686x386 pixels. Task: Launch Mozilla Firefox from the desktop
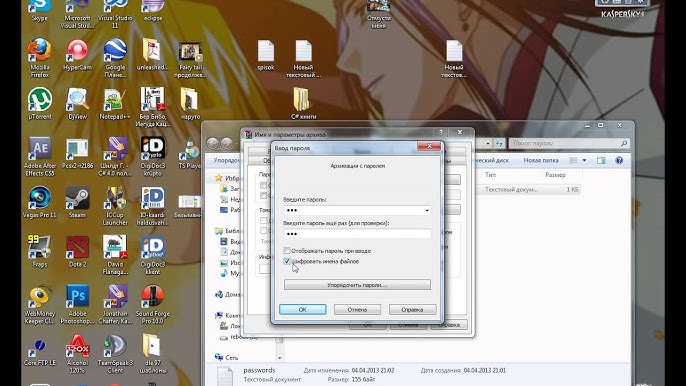pos(39,58)
